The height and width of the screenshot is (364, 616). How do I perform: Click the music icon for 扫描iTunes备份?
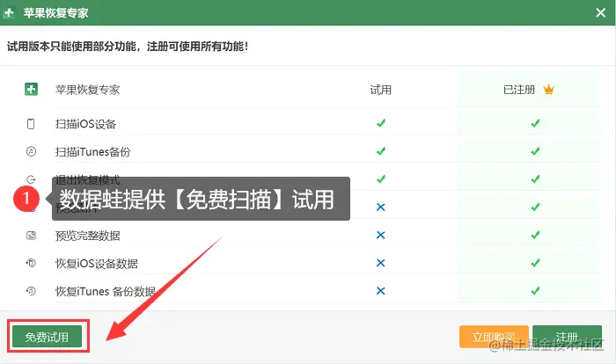pyautogui.click(x=31, y=151)
